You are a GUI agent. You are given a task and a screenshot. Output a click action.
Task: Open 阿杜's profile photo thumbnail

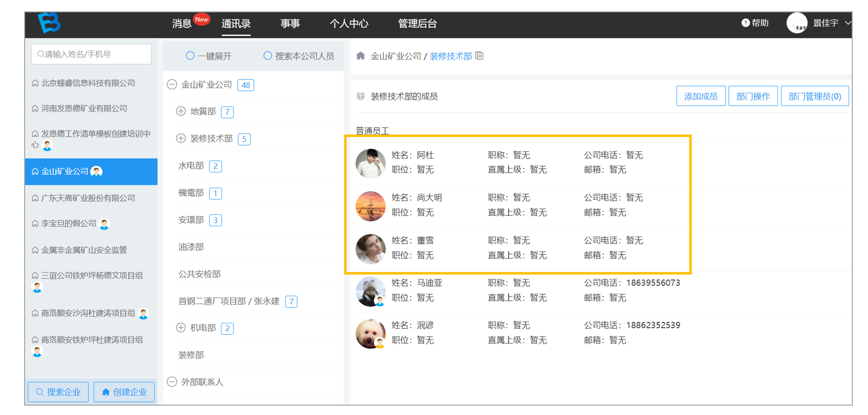pyautogui.click(x=370, y=163)
